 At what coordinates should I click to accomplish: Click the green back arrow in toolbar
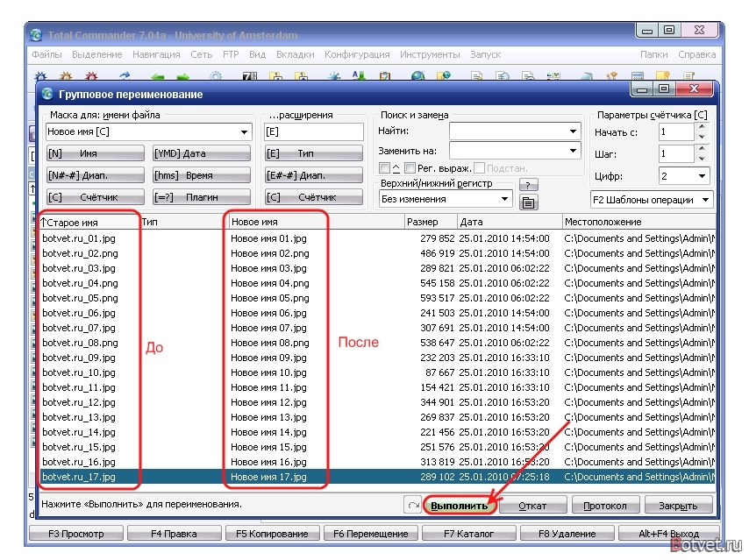click(x=158, y=76)
